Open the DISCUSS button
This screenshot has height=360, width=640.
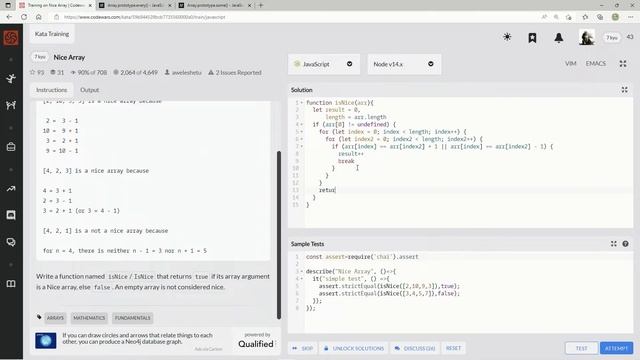tap(415, 348)
